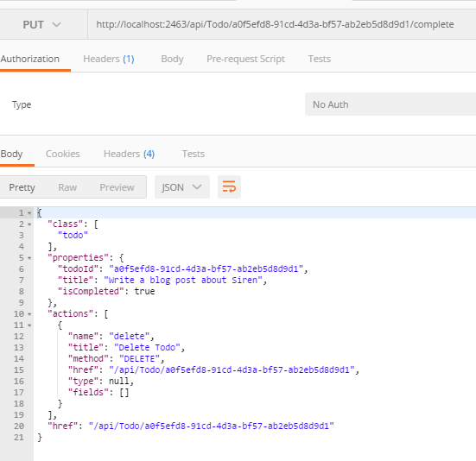
Task: Open the Pre-request Script tab
Action: [245, 59]
